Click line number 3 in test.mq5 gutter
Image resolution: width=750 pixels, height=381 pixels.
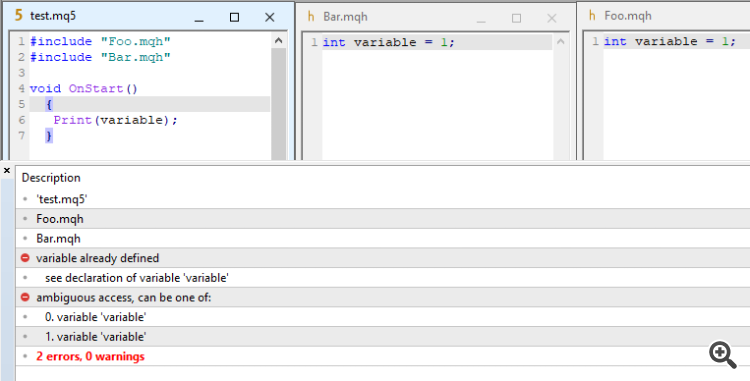(x=22, y=73)
